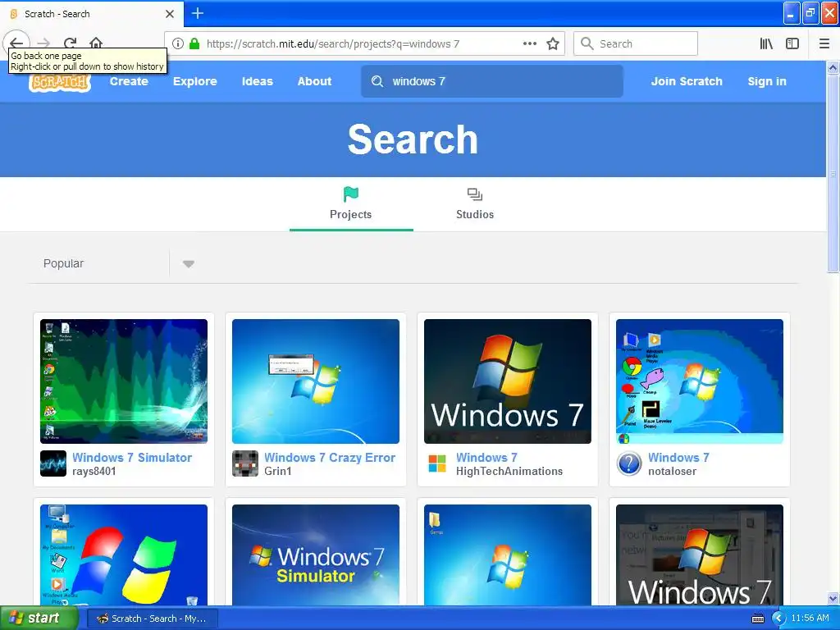The height and width of the screenshot is (630, 840).
Task: Open HighTechAnimations user avatar
Action: [437, 464]
